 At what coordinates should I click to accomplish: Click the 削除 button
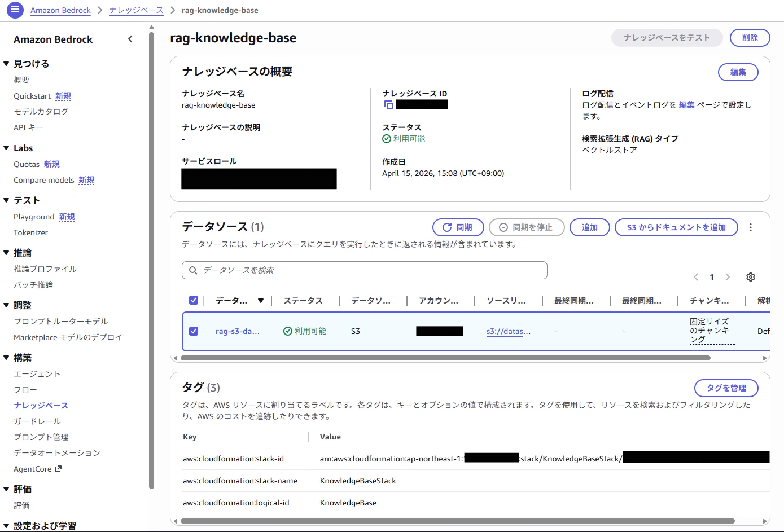click(750, 38)
